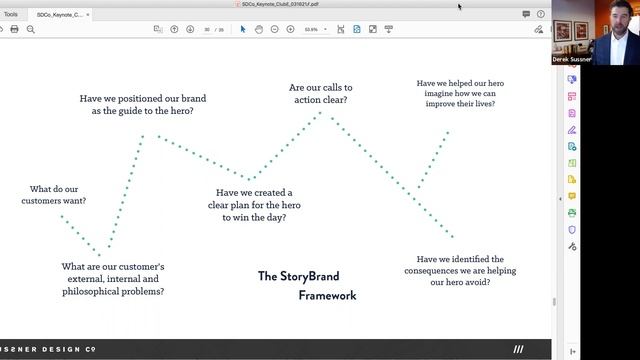The height and width of the screenshot is (360, 640).
Task: Open the yellow Comment tool in right pane
Action: [572, 196]
